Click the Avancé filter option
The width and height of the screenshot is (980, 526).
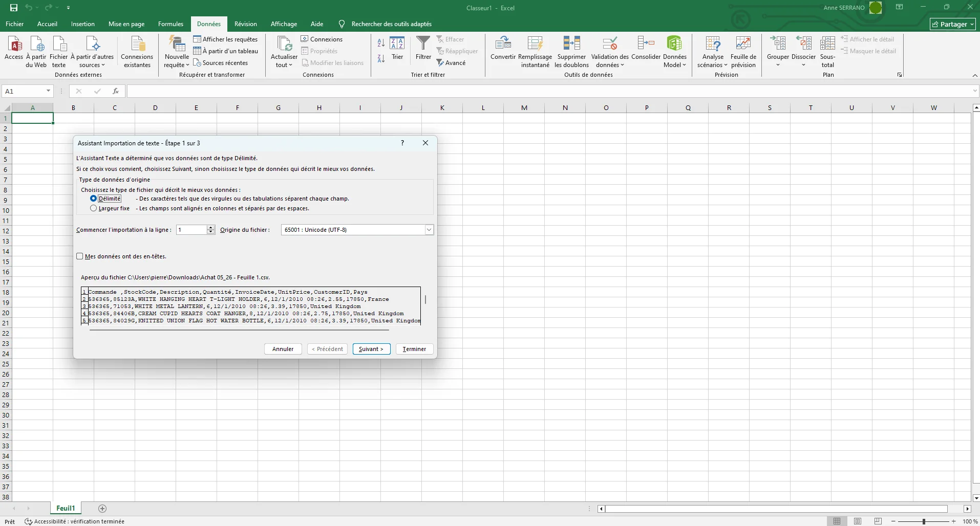451,63
